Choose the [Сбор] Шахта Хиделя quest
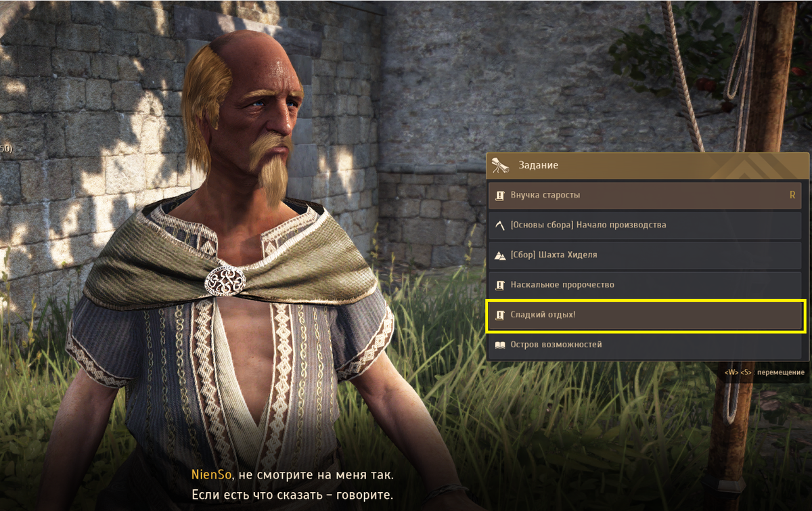The image size is (812, 511). [x=645, y=255]
